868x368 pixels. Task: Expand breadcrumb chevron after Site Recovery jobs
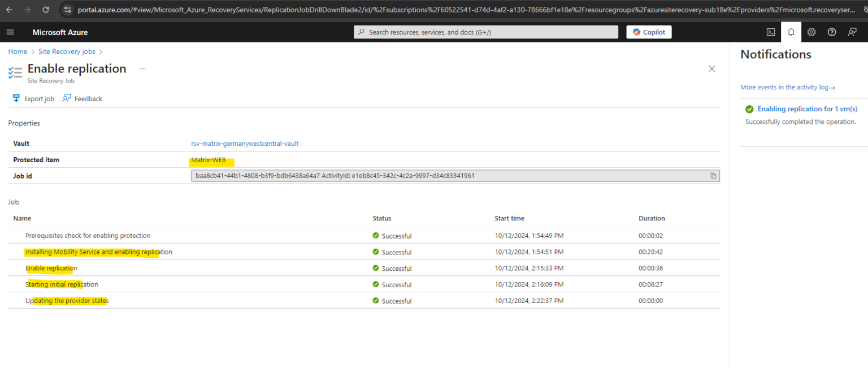(x=101, y=51)
